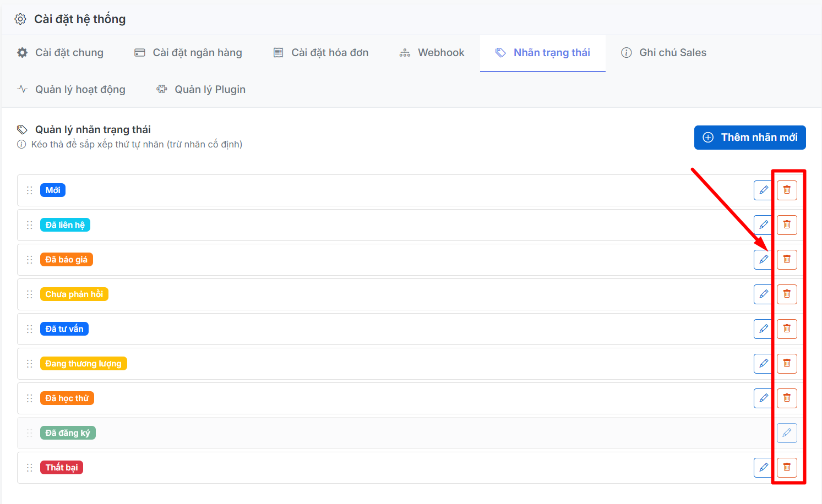Click drag handle of "Thất bại" row
822x504 pixels.
(x=30, y=468)
